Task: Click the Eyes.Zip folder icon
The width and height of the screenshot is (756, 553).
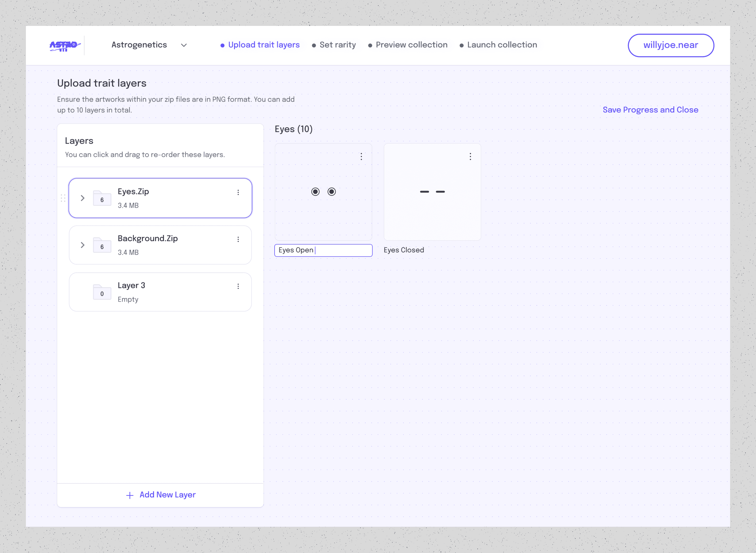Action: point(102,198)
